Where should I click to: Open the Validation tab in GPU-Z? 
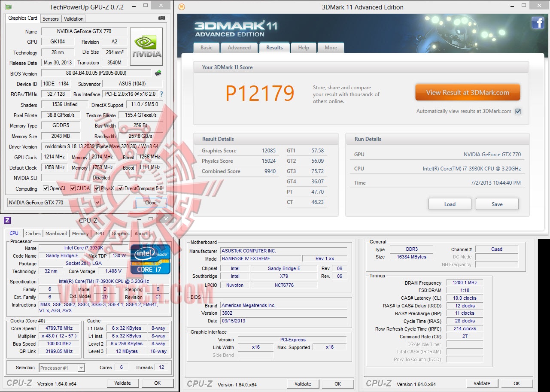(x=74, y=19)
